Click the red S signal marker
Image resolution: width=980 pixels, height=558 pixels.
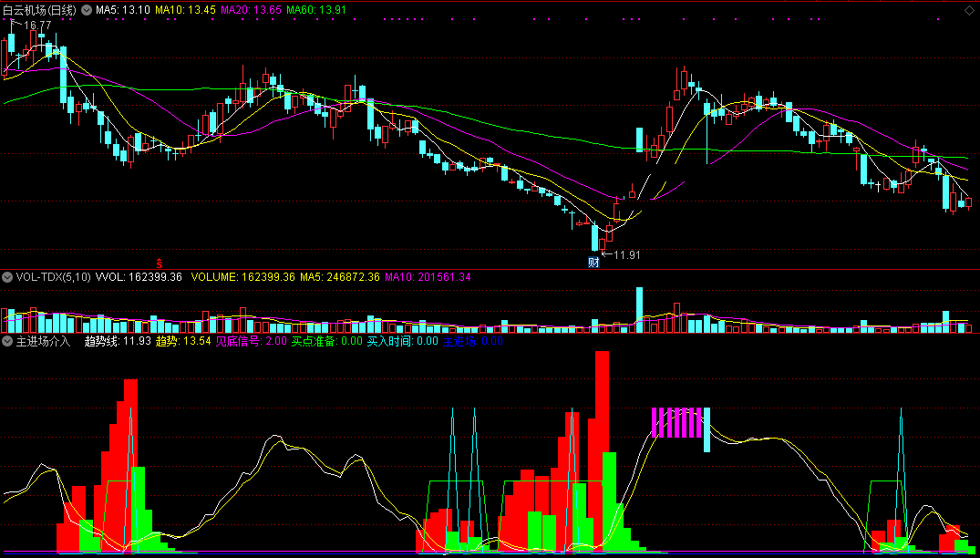point(159,262)
